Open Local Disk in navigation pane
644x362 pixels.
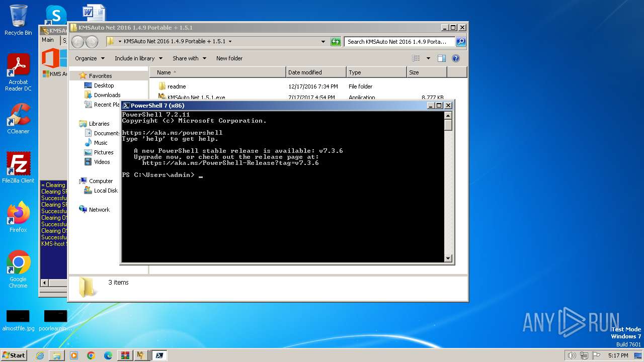click(106, 191)
